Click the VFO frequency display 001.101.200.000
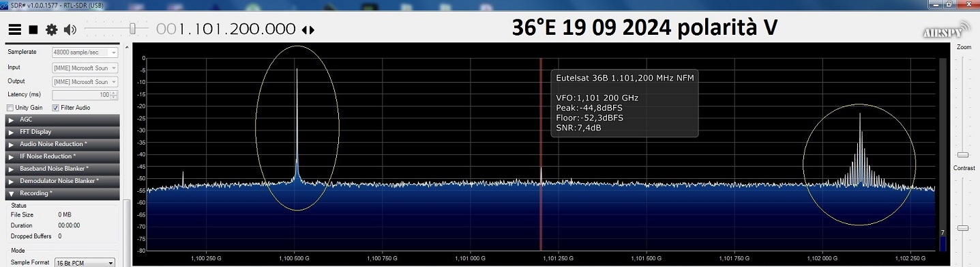 point(226,29)
